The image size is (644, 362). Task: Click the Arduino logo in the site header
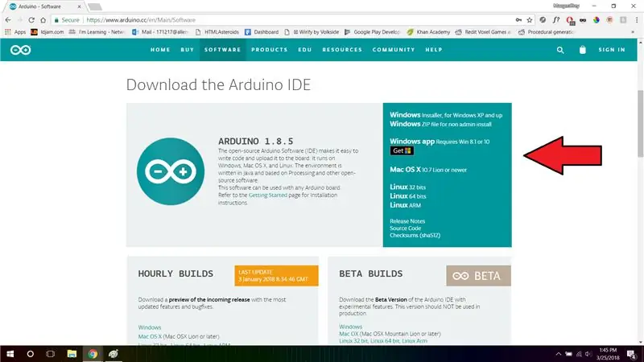pyautogui.click(x=21, y=50)
